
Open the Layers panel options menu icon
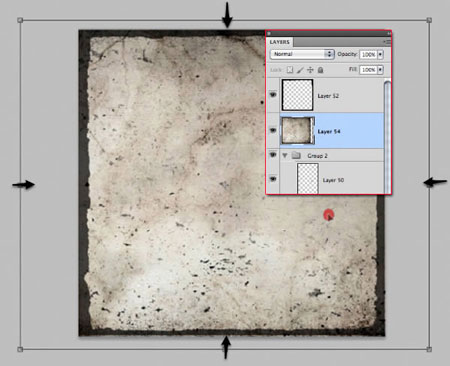click(x=387, y=42)
